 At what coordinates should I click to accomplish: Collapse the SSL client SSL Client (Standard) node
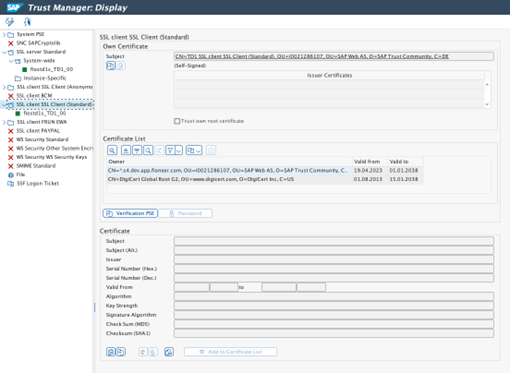coord(4,105)
